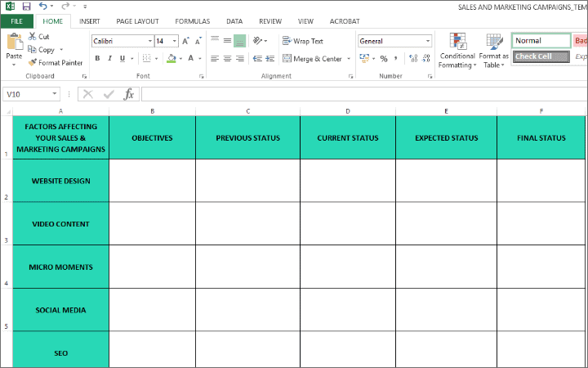
Task: Toggle Italic formatting
Action: (x=109, y=58)
